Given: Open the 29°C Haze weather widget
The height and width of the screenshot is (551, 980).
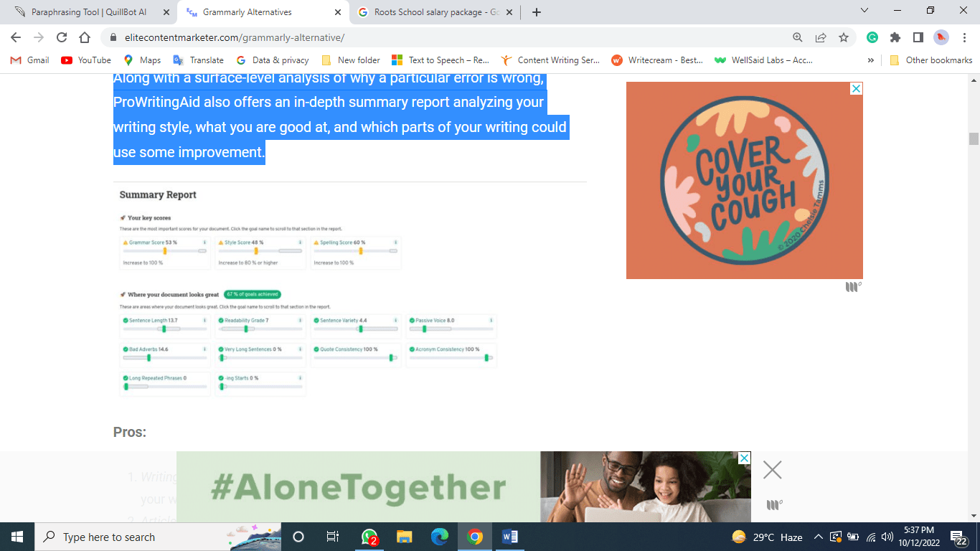Looking at the screenshot, I should tap(767, 537).
